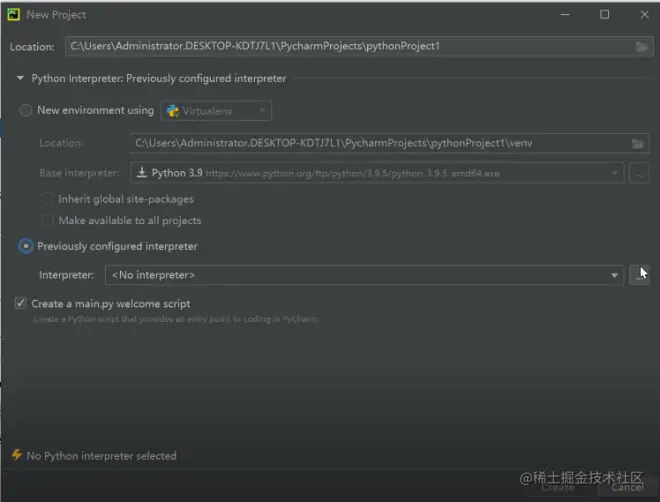Click the lightning warning icon in the status bar
The width and height of the screenshot is (660, 502).
tap(17, 455)
